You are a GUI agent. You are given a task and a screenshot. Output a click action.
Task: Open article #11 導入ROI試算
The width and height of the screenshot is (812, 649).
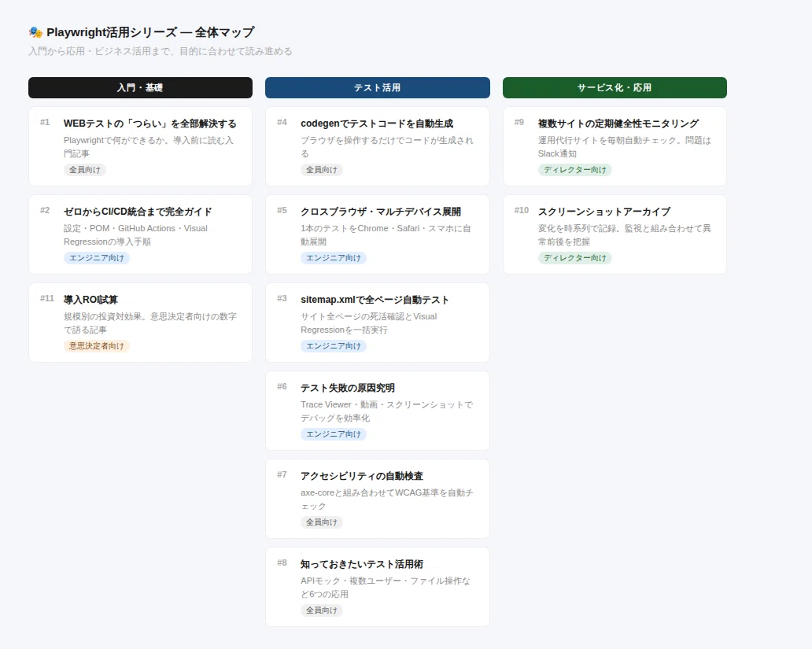tap(140, 323)
